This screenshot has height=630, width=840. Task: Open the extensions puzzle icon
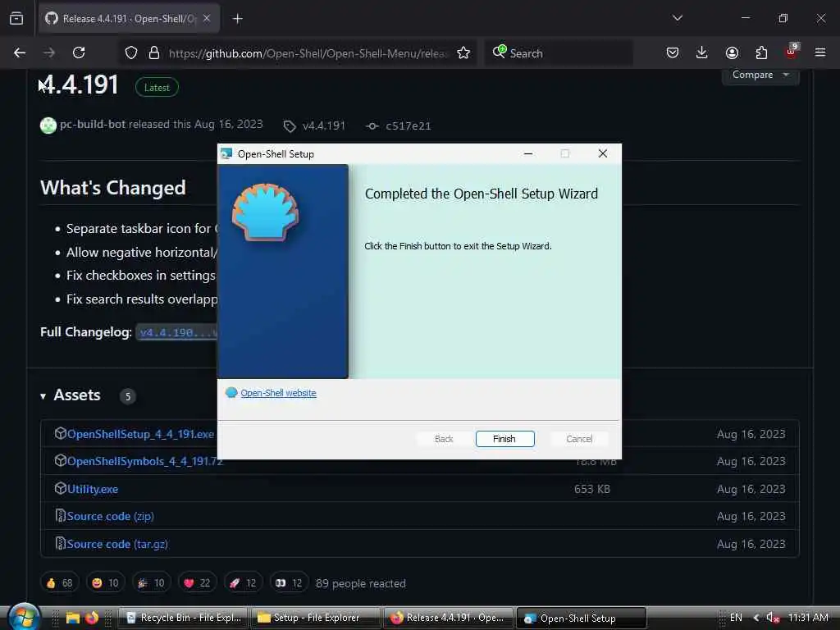coord(761,52)
